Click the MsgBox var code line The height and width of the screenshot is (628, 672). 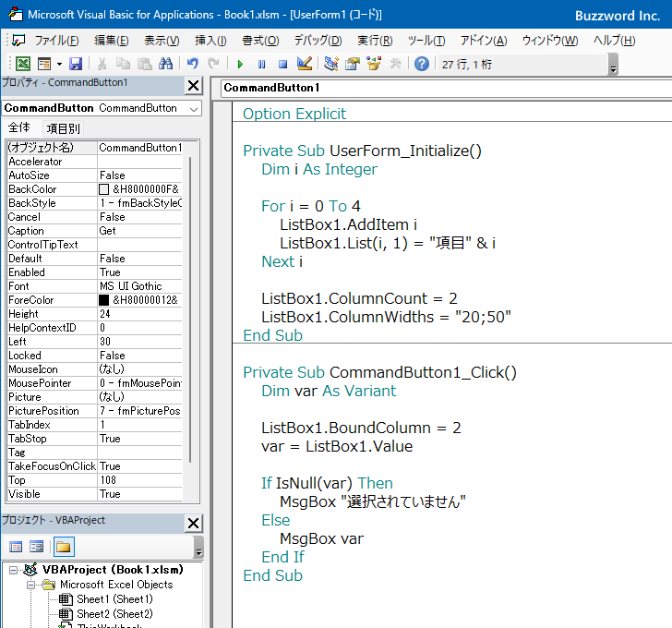tap(321, 538)
